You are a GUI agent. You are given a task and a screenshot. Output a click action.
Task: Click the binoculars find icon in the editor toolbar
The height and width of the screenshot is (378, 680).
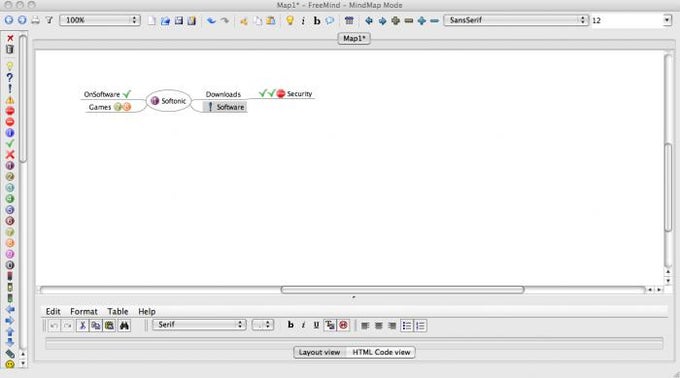click(x=124, y=325)
